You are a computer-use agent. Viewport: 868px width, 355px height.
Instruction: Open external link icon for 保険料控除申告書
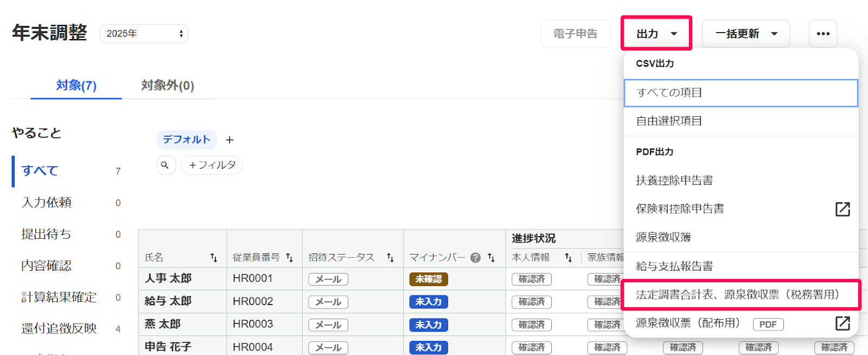[x=843, y=209]
